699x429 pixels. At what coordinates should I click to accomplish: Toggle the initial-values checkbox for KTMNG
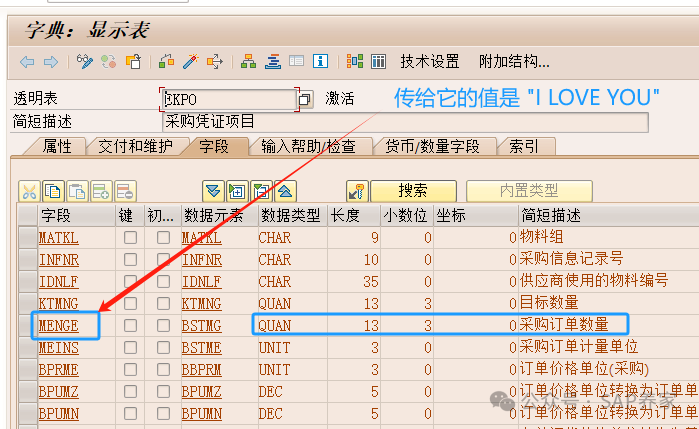click(163, 303)
